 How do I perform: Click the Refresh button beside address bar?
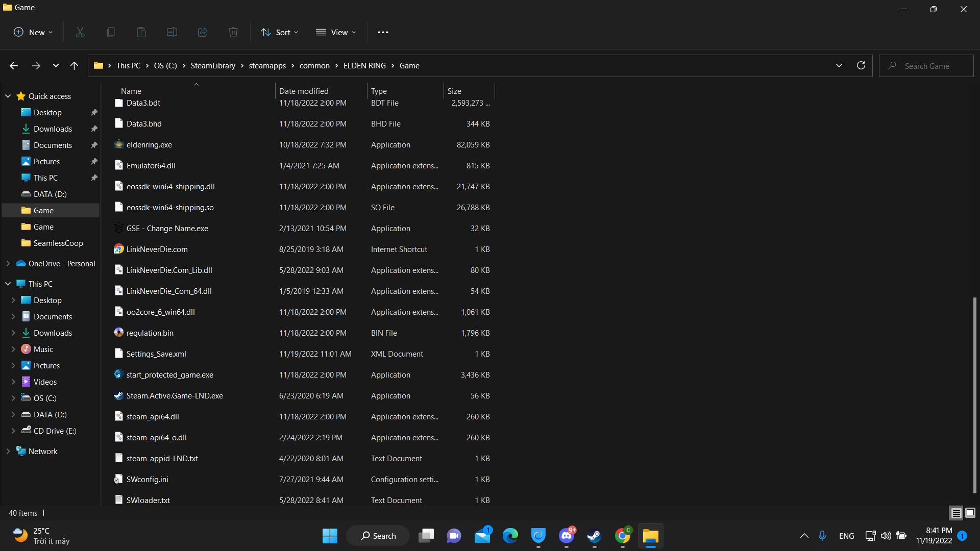(861, 65)
